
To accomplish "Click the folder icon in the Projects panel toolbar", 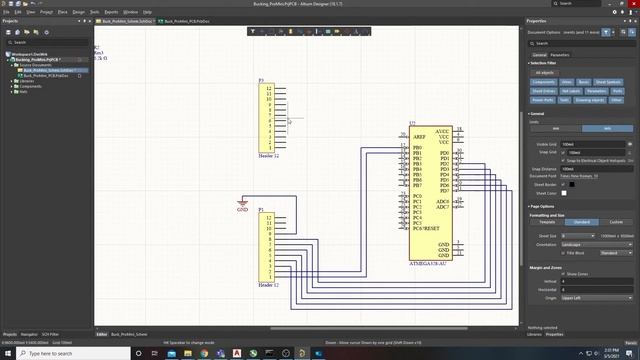I will click(x=27, y=32).
